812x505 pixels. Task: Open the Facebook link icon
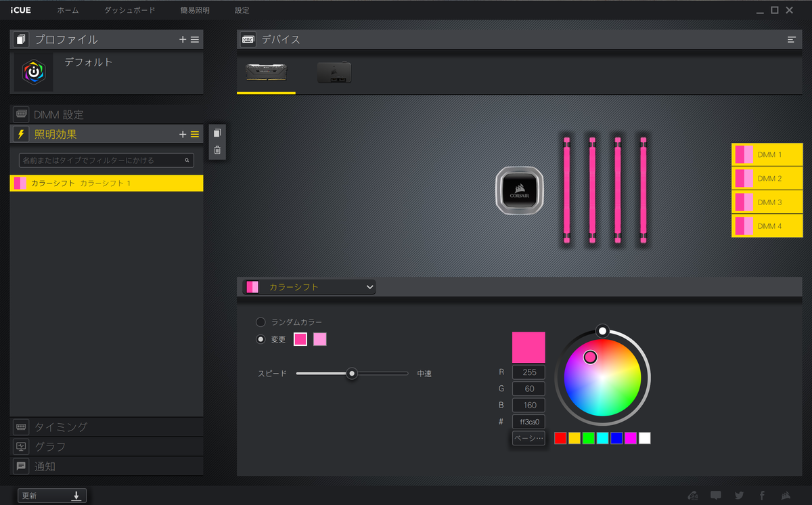pyautogui.click(x=762, y=495)
